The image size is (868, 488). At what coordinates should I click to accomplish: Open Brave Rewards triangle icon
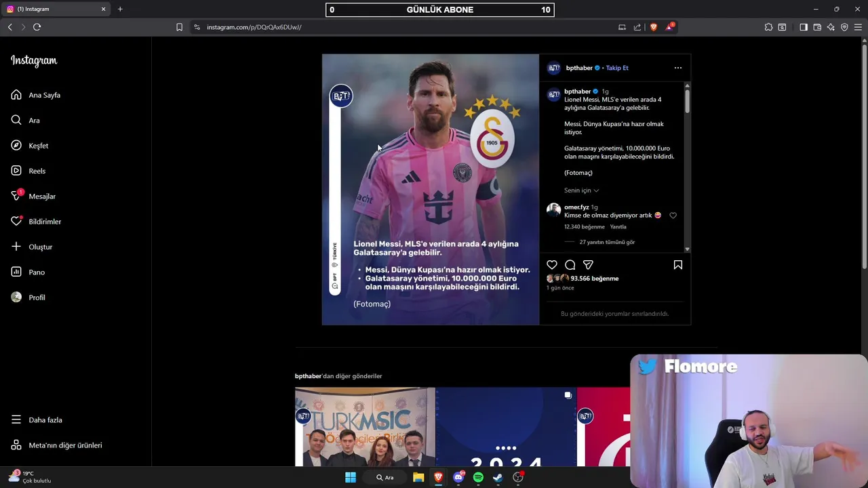click(x=670, y=27)
